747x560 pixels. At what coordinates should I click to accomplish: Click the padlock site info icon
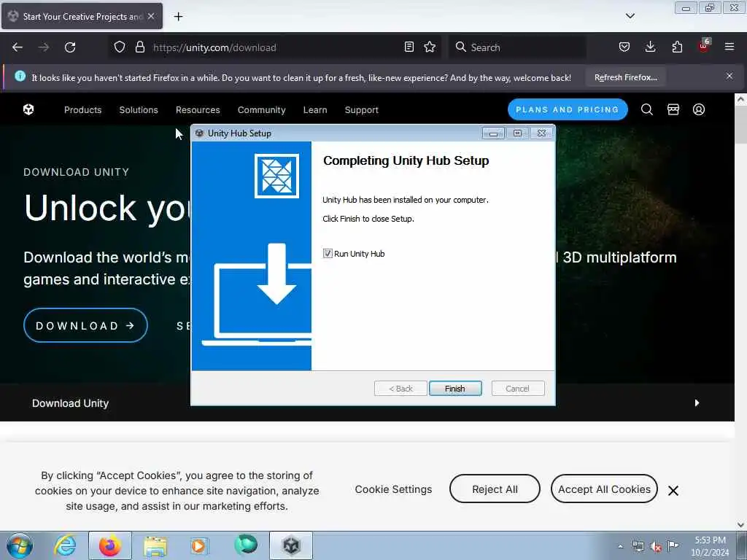pyautogui.click(x=139, y=47)
